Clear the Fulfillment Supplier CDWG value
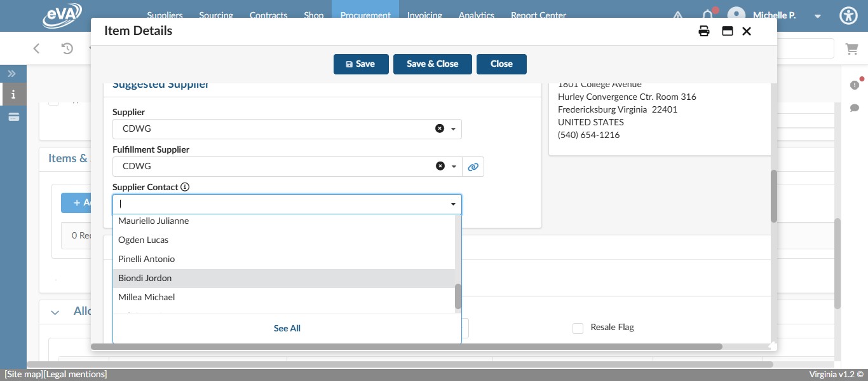Viewport: 868px width, 381px height. point(439,166)
